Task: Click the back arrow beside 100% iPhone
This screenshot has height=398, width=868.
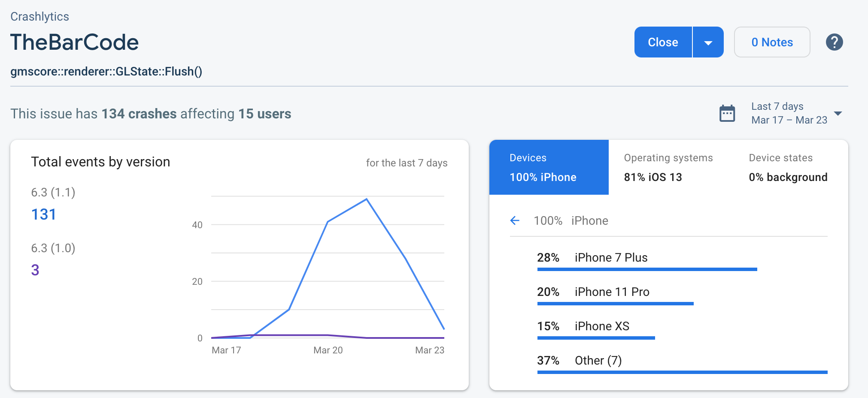Action: [x=515, y=220]
